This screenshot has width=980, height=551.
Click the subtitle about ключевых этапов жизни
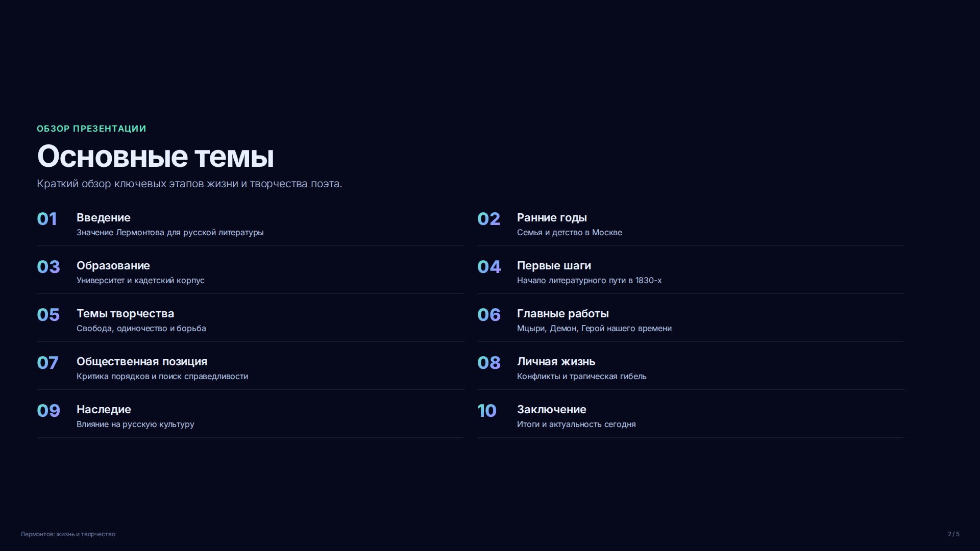click(189, 184)
